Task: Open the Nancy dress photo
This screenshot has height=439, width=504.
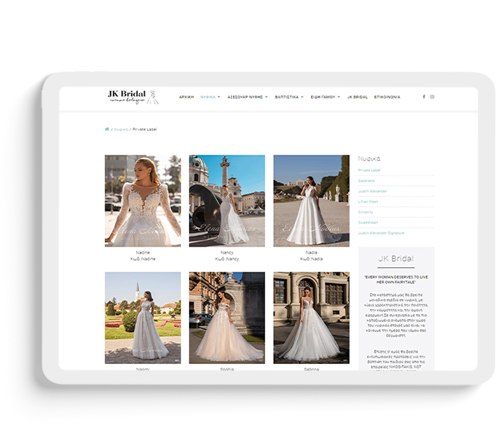Action: coord(227,201)
